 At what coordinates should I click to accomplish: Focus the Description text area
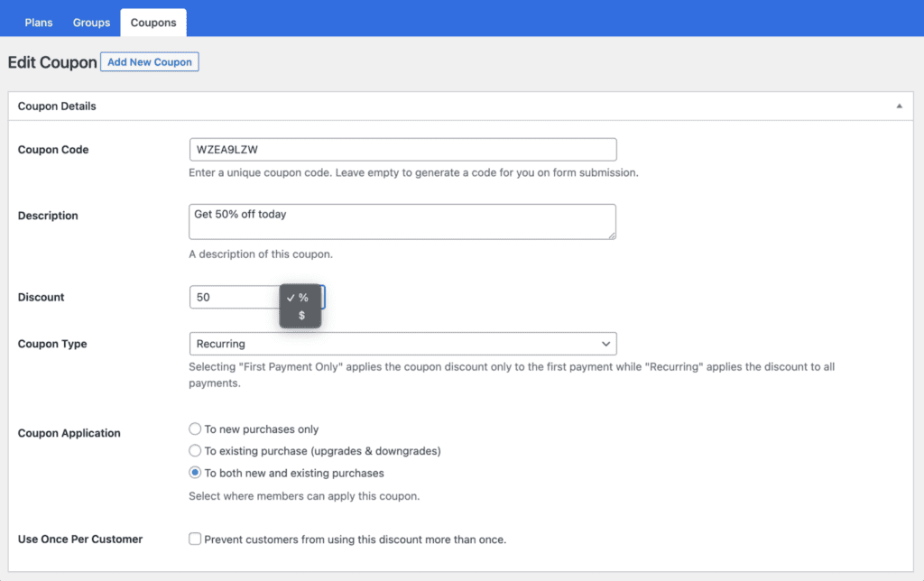click(x=402, y=221)
